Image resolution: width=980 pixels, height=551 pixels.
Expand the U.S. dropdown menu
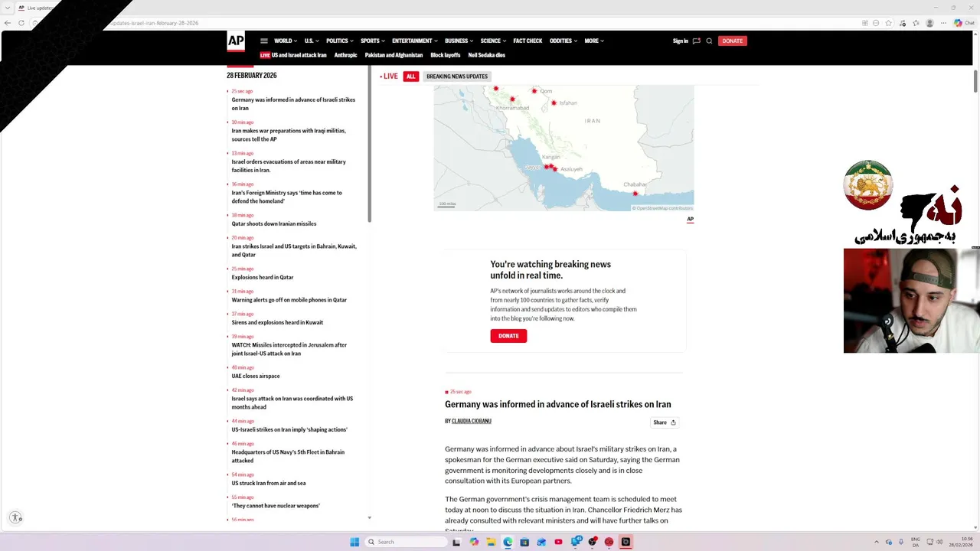(312, 41)
